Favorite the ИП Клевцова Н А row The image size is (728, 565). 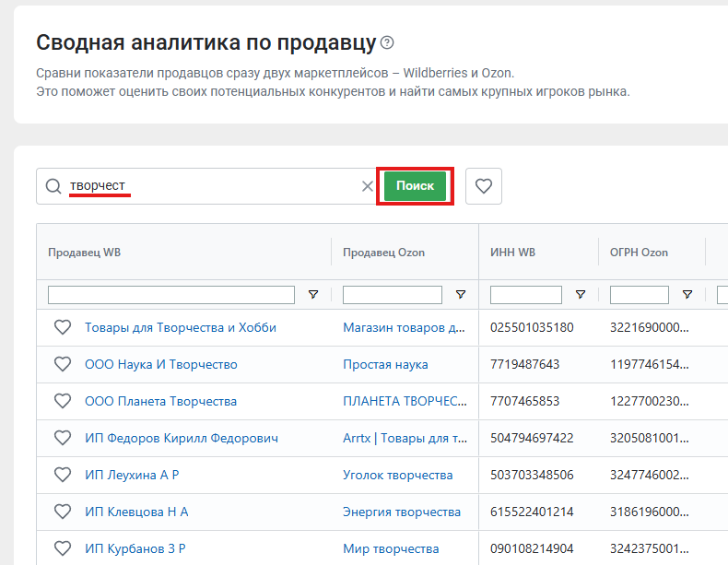click(63, 512)
